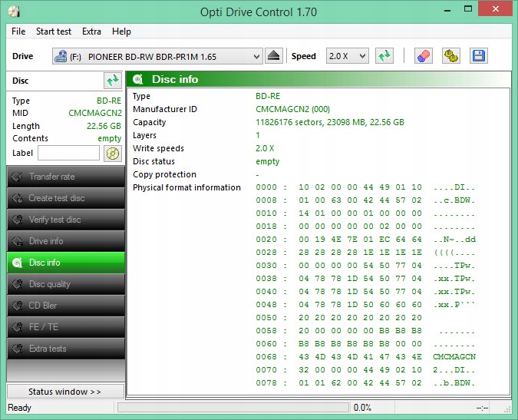Click the Extra tests sidebar icon
Screen dimensions: 518x420
tap(17, 349)
